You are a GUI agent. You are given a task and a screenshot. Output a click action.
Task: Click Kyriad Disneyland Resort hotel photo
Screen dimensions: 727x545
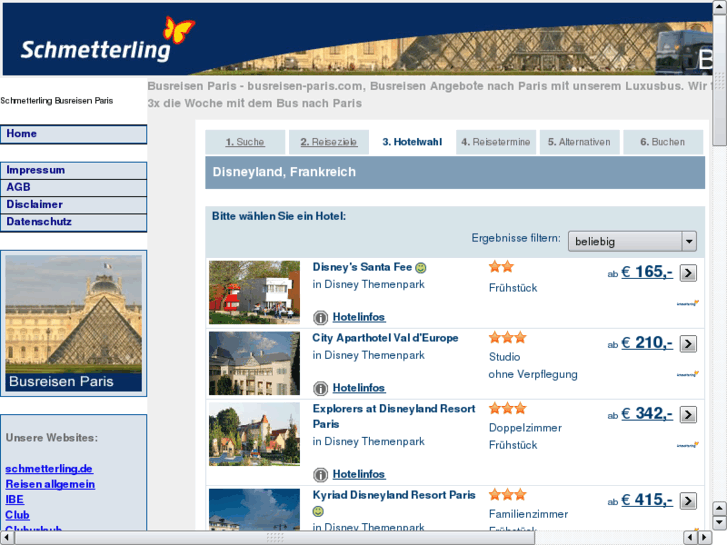click(x=255, y=510)
